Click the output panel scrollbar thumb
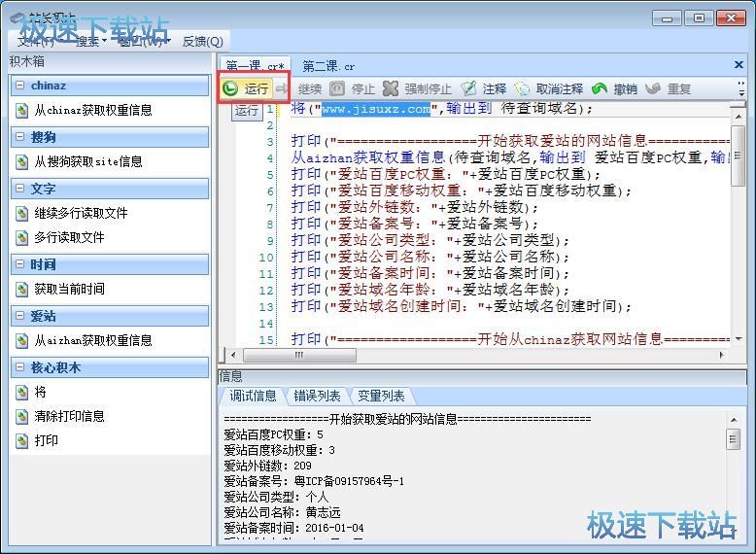 point(734,438)
